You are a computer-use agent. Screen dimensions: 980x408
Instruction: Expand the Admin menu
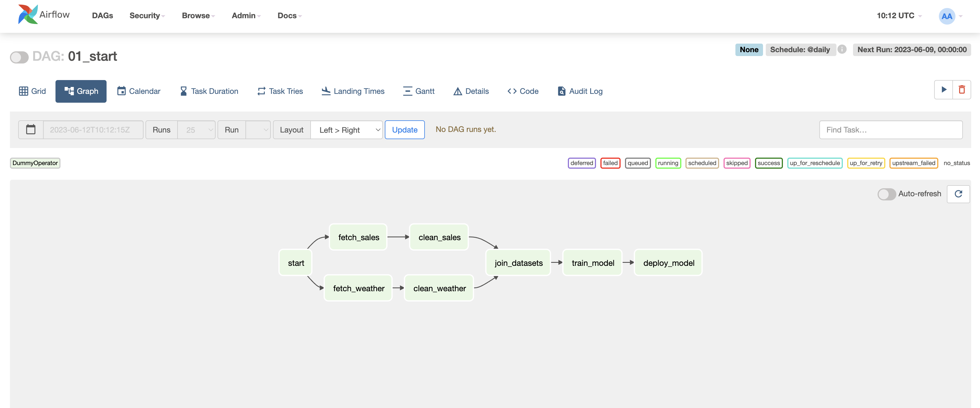246,16
